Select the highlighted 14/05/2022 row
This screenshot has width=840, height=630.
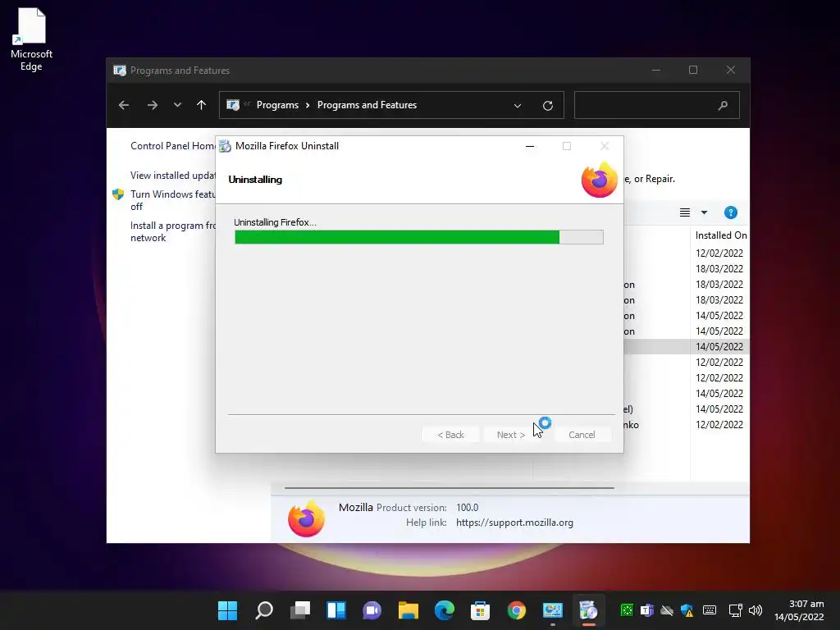pos(719,347)
